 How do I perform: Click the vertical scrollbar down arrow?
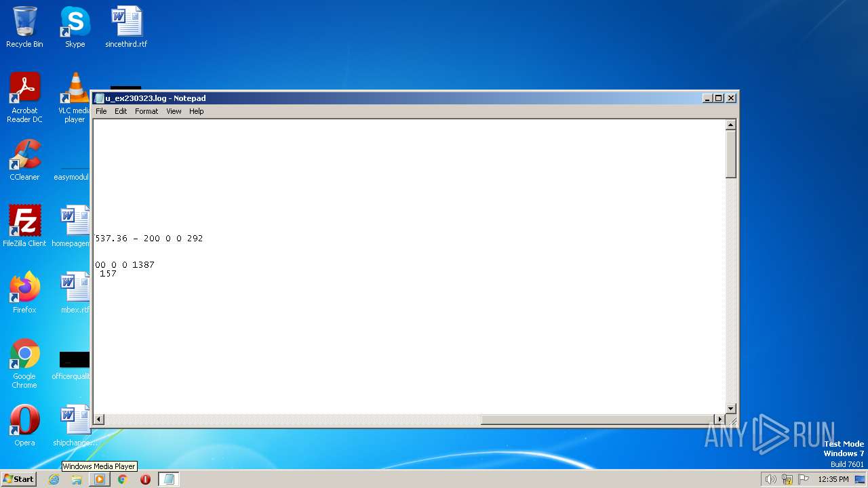[x=731, y=409]
